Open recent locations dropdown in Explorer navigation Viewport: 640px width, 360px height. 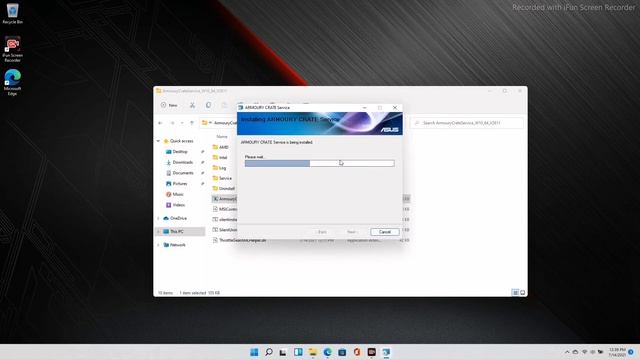182,123
